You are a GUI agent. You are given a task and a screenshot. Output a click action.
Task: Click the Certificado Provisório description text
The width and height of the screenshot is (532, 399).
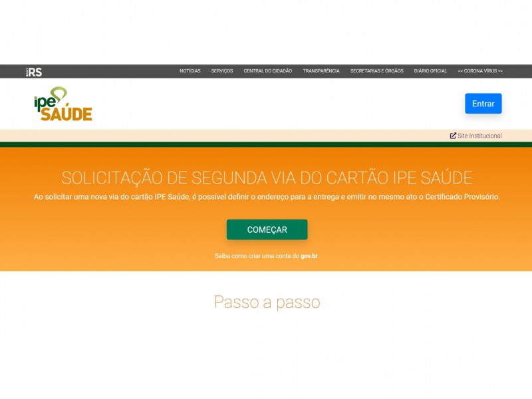[267, 197]
